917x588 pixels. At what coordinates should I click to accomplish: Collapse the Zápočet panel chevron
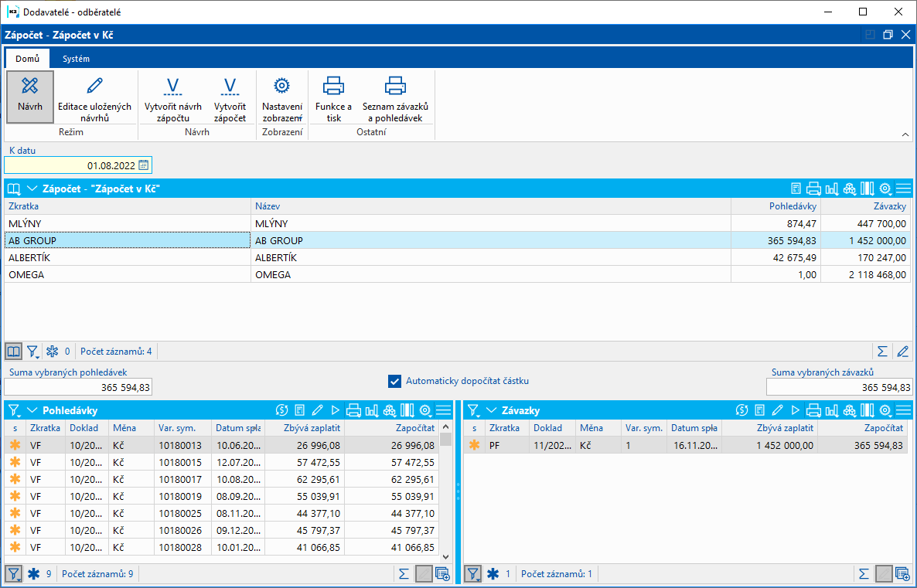32,189
